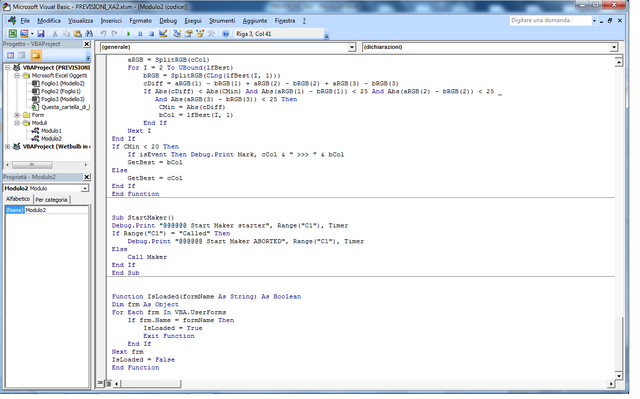Open Project Explorer toolbar icon

(177, 34)
